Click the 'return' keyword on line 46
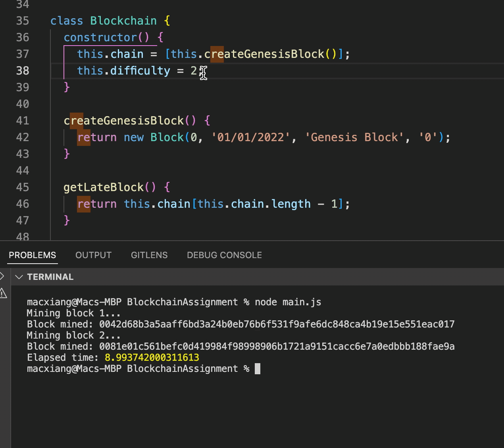This screenshot has width=504, height=448. coord(97,204)
